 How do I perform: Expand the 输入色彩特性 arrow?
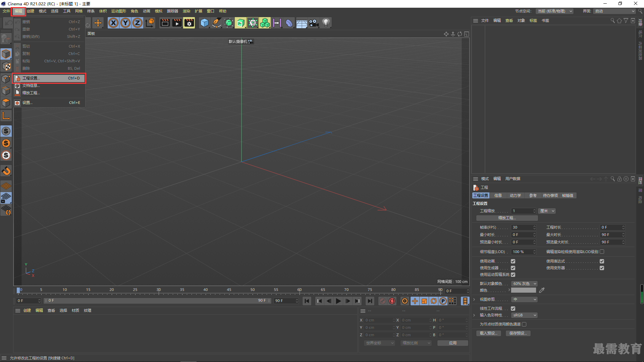pyautogui.click(x=474, y=315)
